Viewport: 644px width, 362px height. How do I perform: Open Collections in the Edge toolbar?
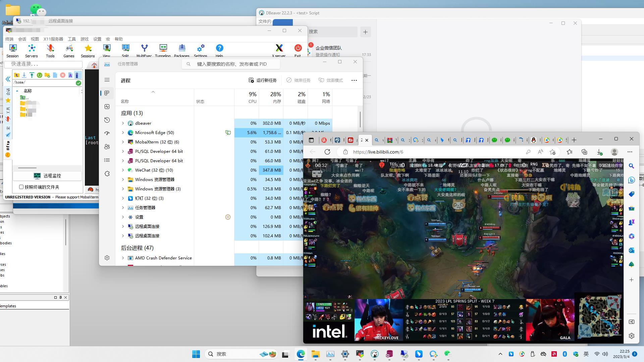click(584, 152)
